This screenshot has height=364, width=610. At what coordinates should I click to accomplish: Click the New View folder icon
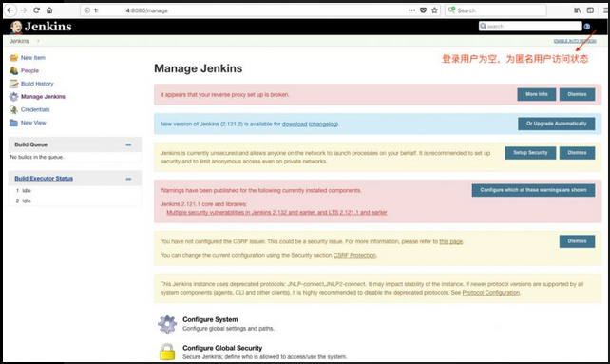pyautogui.click(x=13, y=123)
